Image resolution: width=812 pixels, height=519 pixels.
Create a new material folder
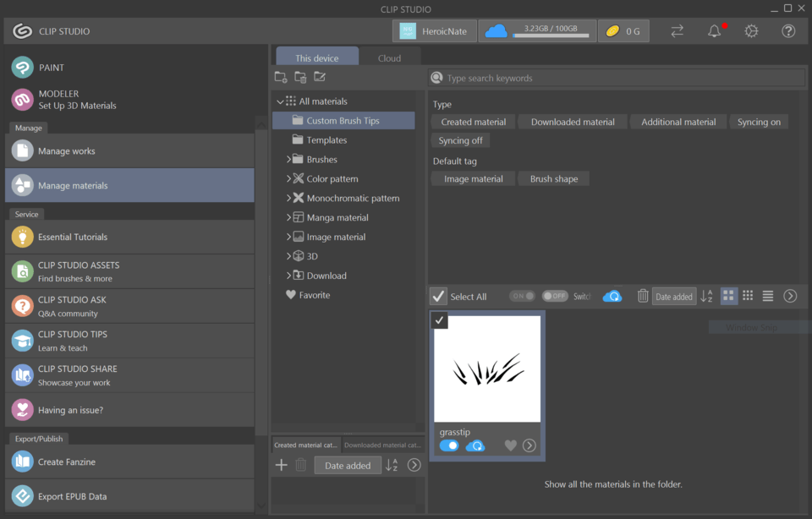[x=281, y=77]
